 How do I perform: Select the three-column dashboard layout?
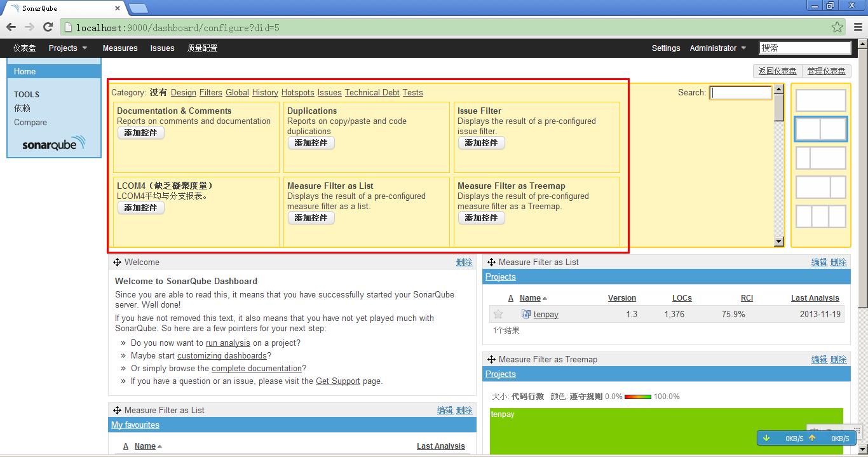click(821, 216)
